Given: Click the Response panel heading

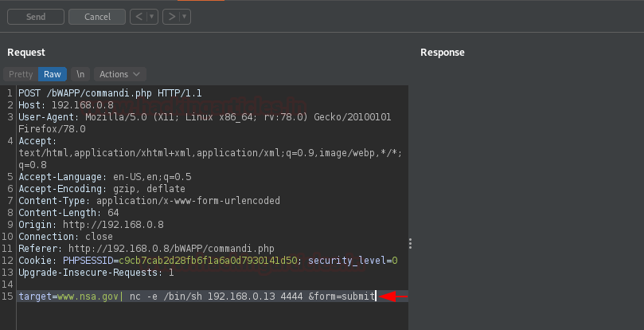Looking at the screenshot, I should click(x=443, y=53).
